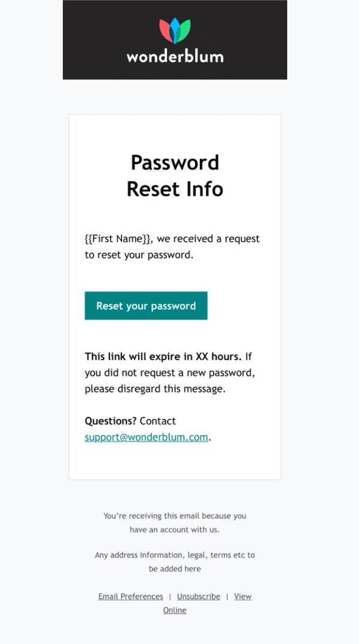This screenshot has height=644, width=359.
Task: Click the {{First Name}} placeholder text
Action: point(117,239)
